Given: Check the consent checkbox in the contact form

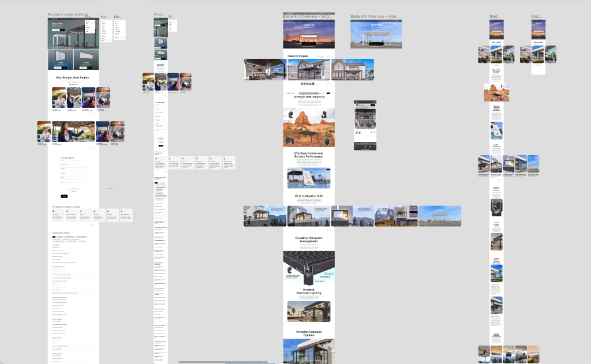Looking at the screenshot, I should coord(73,187).
